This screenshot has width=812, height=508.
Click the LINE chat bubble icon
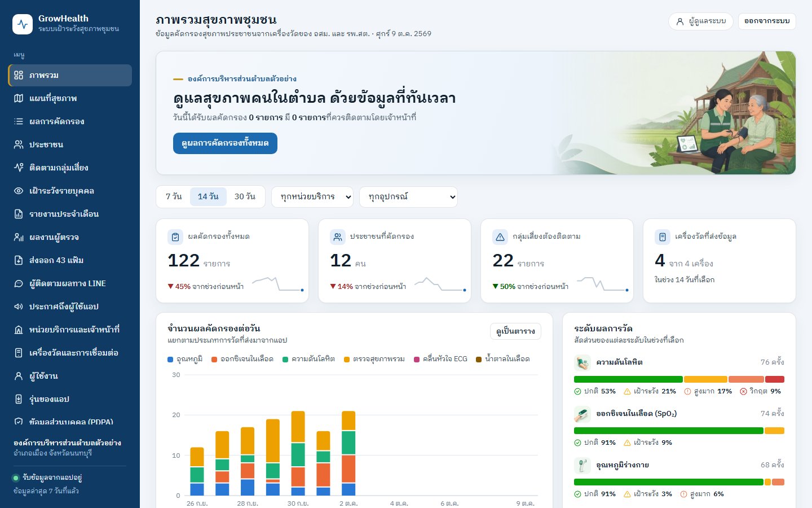[x=19, y=283]
